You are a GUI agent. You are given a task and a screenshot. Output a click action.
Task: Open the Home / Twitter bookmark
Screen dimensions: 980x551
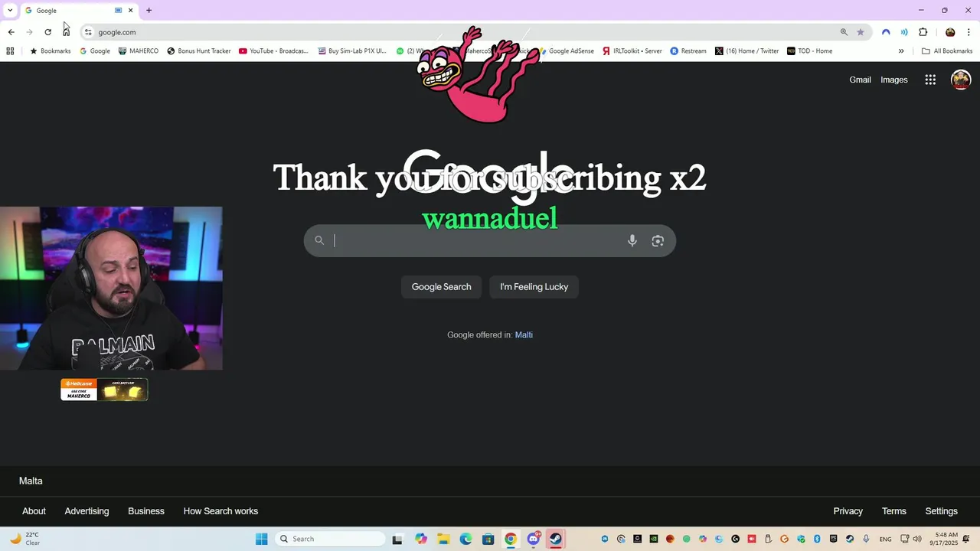click(x=747, y=51)
